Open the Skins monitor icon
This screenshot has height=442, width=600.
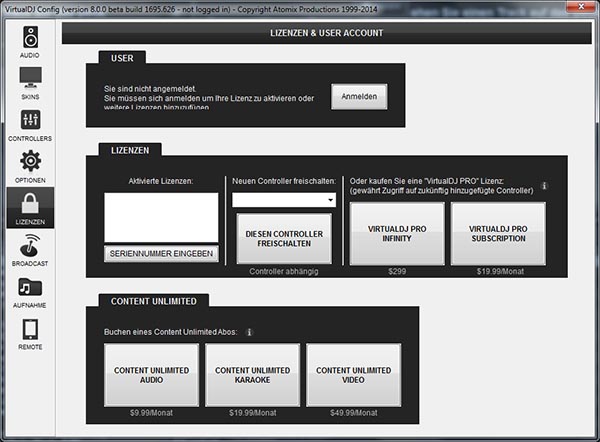click(x=30, y=77)
